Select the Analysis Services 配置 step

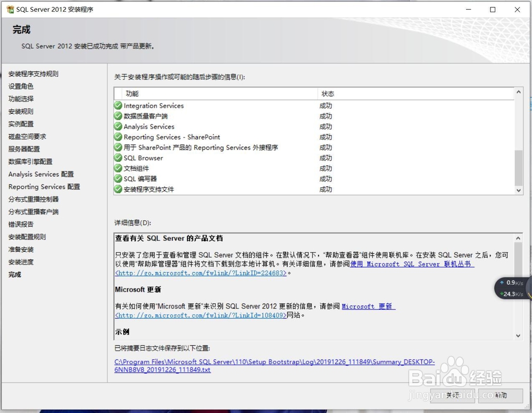41,174
